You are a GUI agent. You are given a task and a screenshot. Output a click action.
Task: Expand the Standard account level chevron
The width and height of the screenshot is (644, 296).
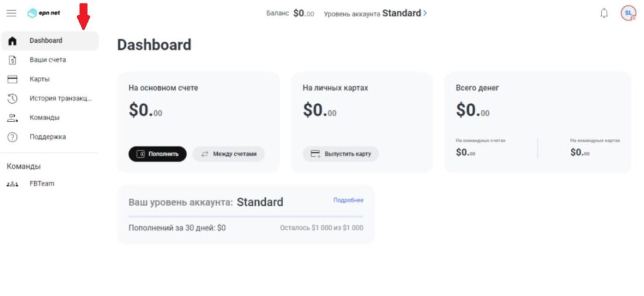[425, 13]
